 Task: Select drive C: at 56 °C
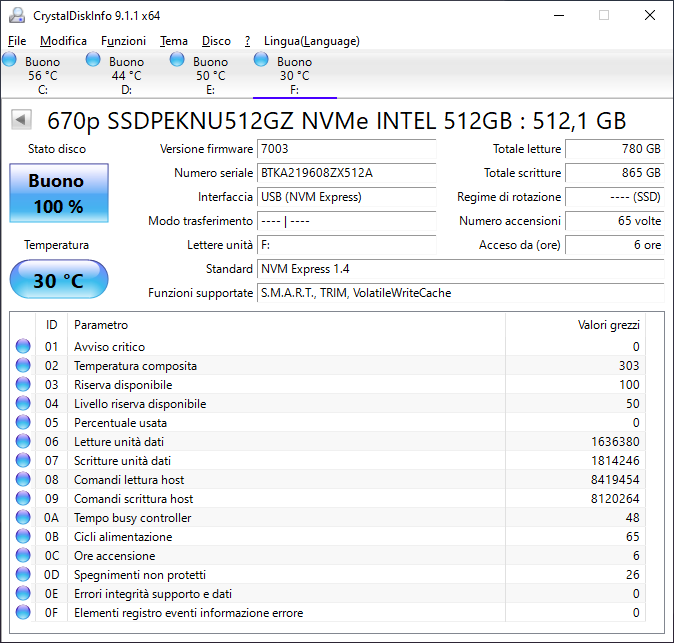pos(42,75)
